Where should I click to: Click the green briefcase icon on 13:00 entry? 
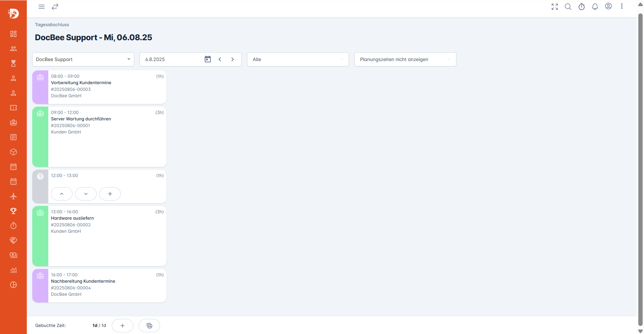pyautogui.click(x=40, y=213)
